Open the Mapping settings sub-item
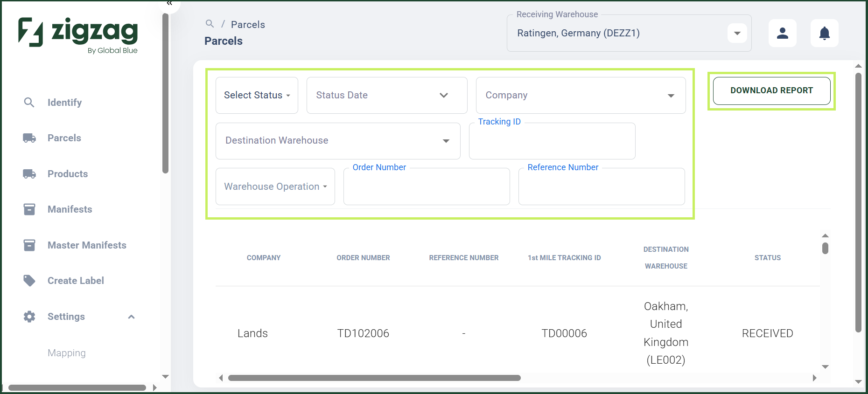This screenshot has height=394, width=868. pyautogui.click(x=67, y=353)
